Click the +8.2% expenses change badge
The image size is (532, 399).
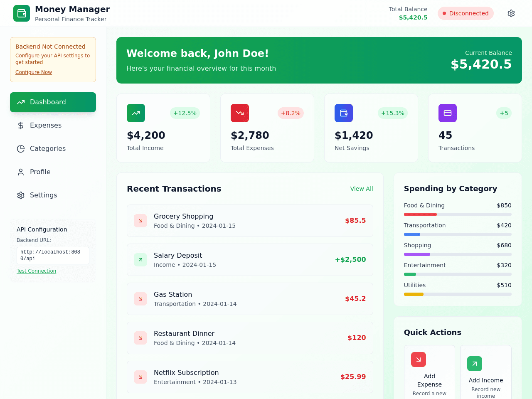pos(291,113)
